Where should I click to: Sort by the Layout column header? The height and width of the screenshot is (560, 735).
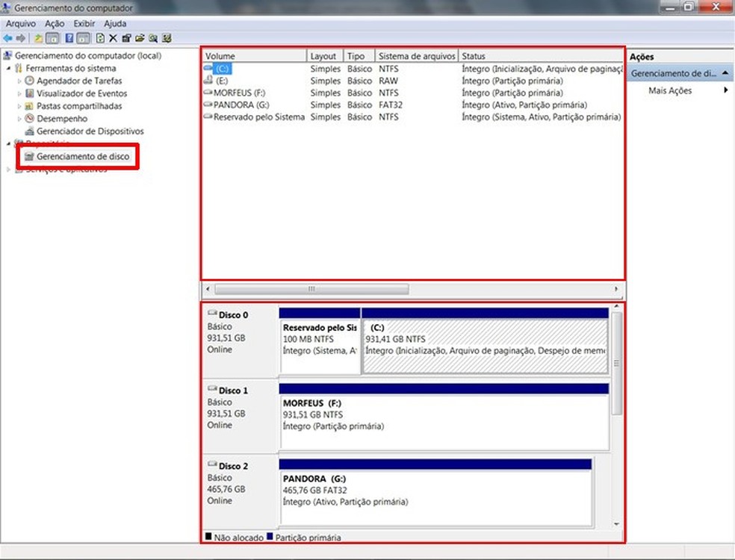point(326,56)
